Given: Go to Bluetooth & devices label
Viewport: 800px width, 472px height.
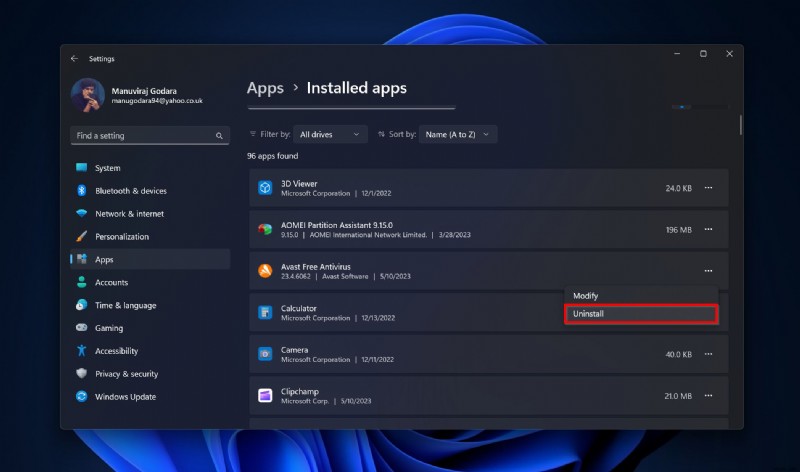Looking at the screenshot, I should (x=131, y=191).
